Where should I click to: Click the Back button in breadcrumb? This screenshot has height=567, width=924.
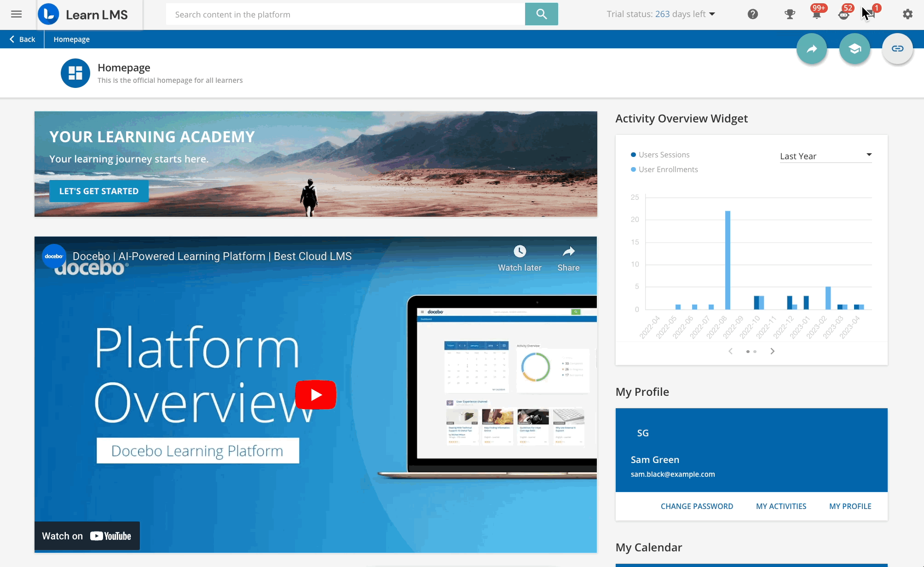(22, 39)
